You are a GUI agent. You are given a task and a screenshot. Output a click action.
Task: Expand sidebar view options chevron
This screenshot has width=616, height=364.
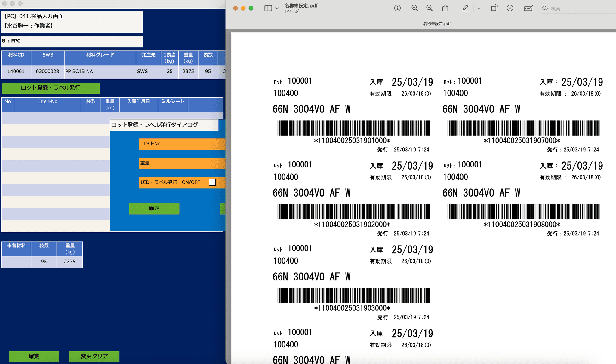click(277, 8)
